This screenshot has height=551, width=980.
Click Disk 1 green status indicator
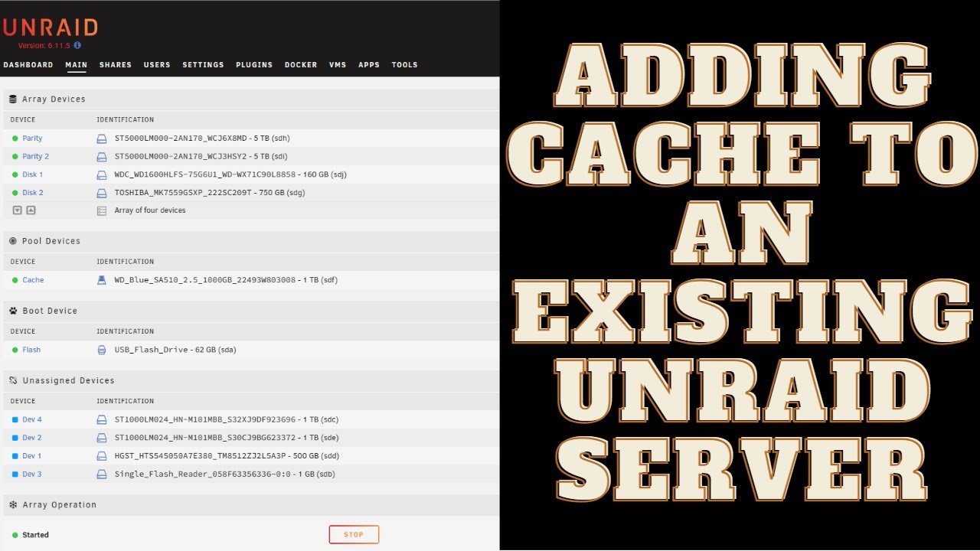point(15,175)
